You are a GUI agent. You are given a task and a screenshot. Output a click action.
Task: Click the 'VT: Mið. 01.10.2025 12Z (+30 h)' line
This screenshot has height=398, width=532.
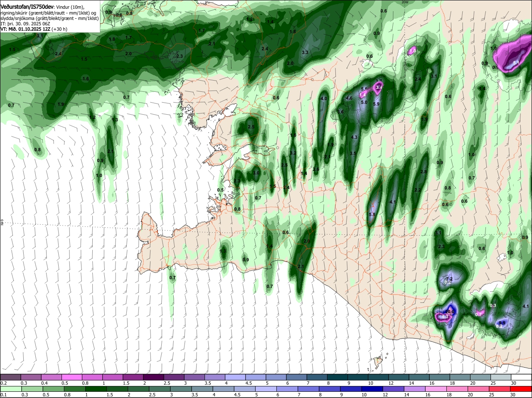34,29
